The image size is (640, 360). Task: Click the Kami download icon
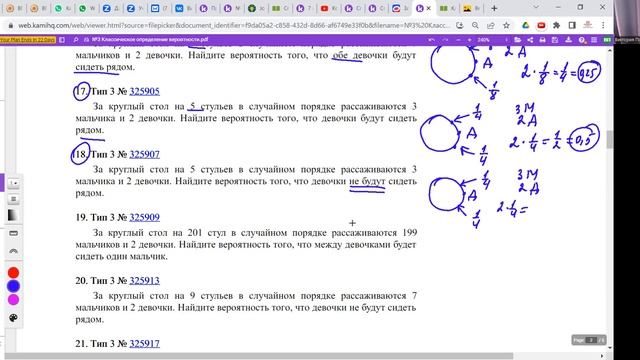[x=568, y=40]
